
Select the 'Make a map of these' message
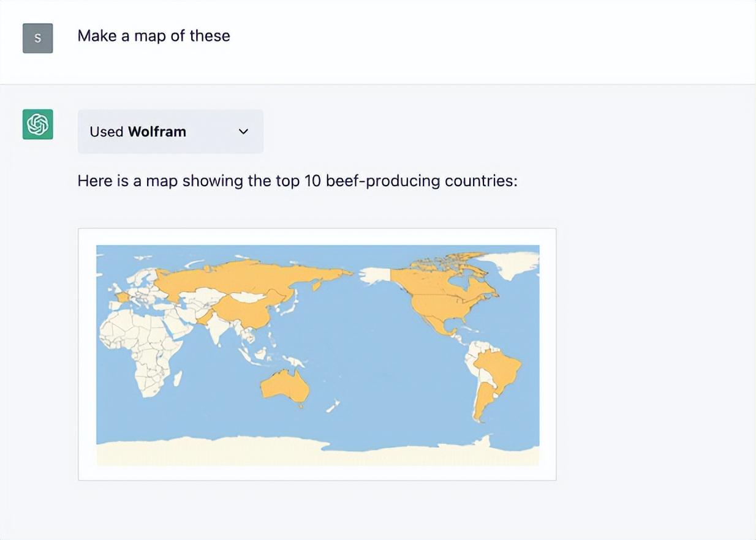pyautogui.click(x=154, y=36)
